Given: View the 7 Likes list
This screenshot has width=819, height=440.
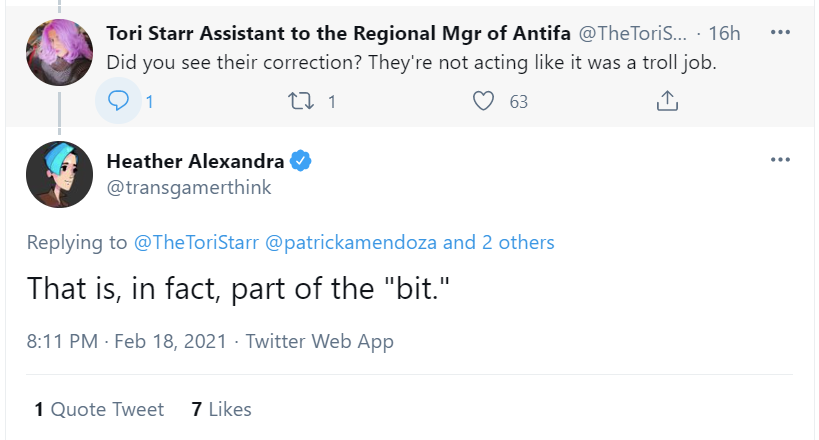Looking at the screenshot, I should point(221,409).
